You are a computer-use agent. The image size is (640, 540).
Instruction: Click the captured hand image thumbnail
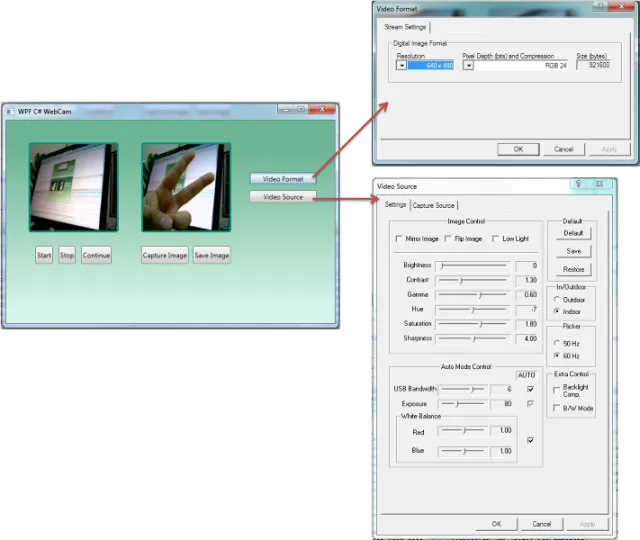[x=186, y=187]
